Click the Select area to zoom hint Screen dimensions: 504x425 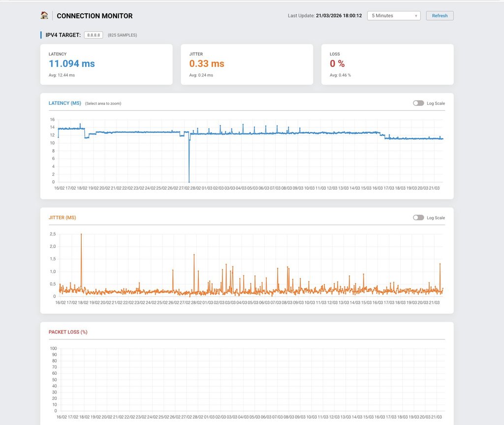pos(103,104)
